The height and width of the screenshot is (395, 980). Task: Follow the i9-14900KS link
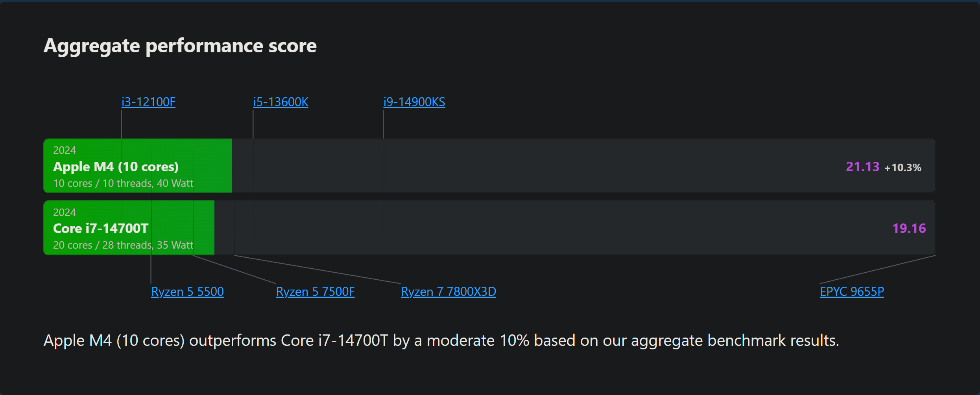414,102
